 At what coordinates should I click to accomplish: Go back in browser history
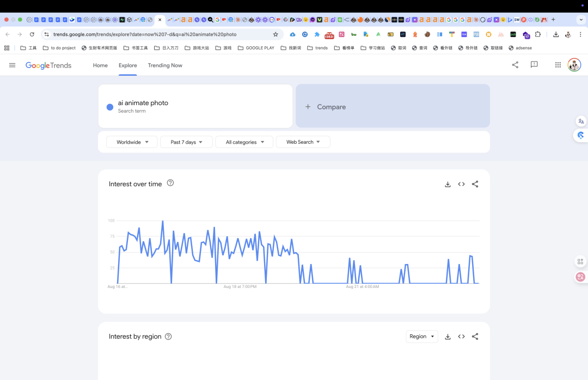[8, 34]
